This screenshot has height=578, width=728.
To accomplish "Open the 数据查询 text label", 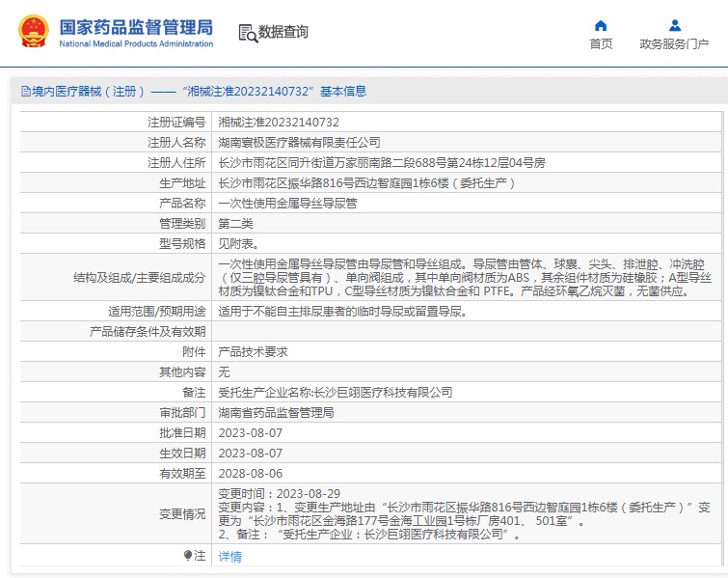I will click(283, 33).
